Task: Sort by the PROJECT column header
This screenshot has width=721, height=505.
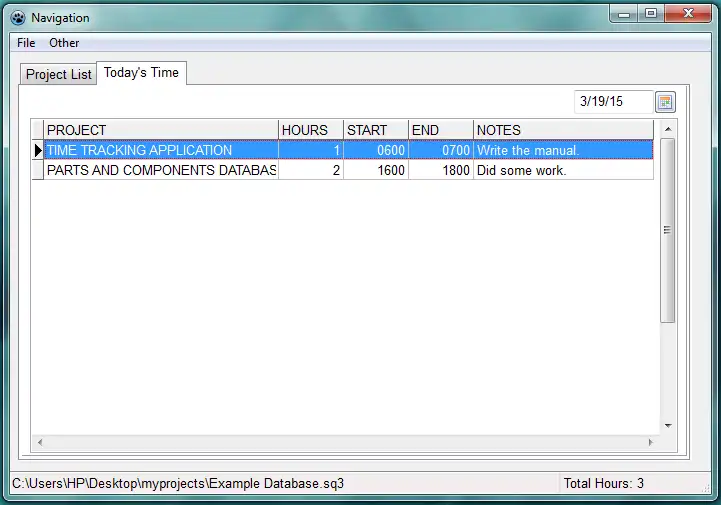Action: (x=161, y=130)
